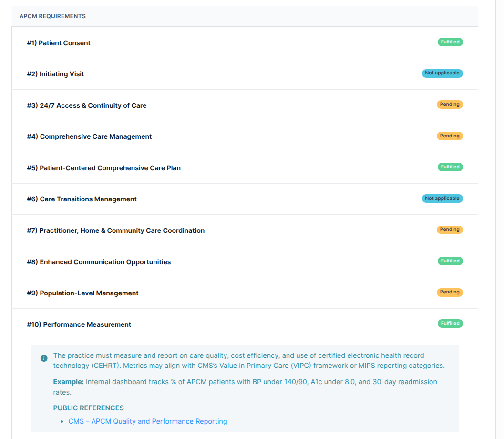504x439 pixels.
Task: Expand the #1) Patient Consent requirement row
Action: click(59, 42)
